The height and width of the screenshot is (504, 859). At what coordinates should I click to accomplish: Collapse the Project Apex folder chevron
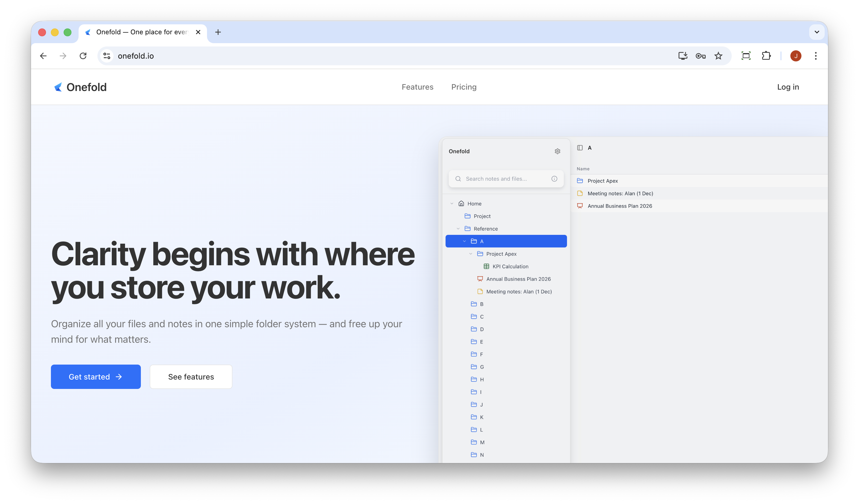point(471,254)
